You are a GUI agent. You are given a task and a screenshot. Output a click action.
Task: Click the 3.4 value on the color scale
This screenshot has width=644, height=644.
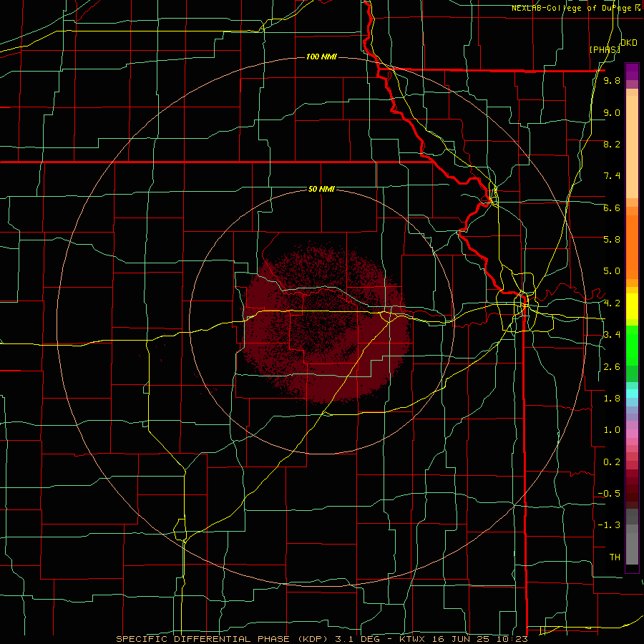coord(612,335)
